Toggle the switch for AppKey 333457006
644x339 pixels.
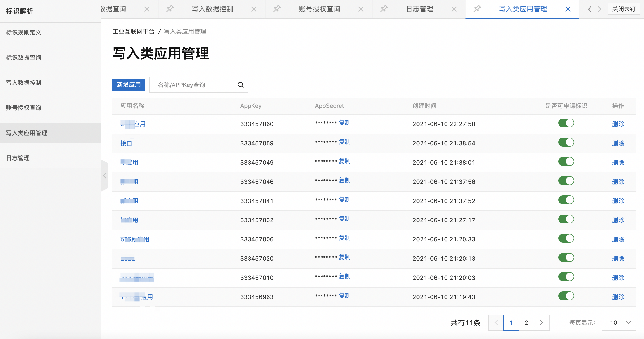pyautogui.click(x=566, y=238)
